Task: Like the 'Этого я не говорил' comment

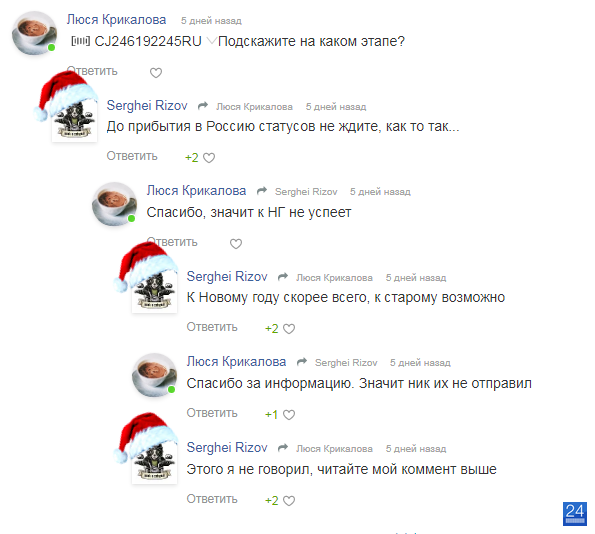Action: (289, 501)
